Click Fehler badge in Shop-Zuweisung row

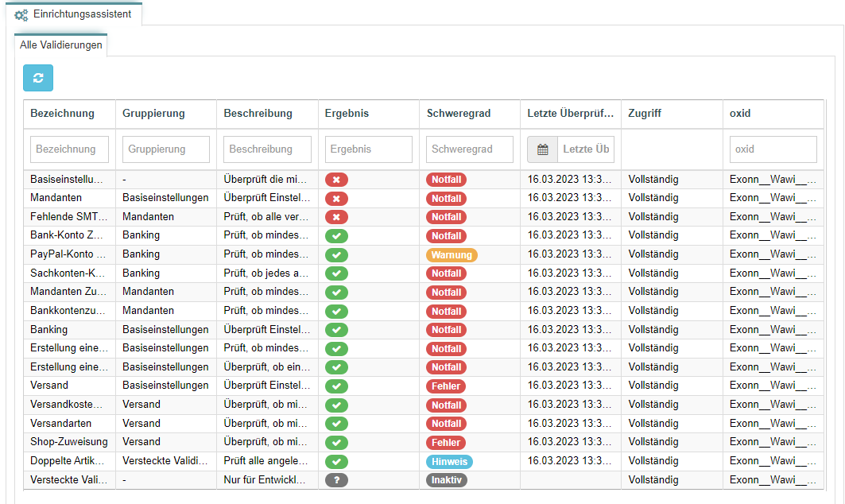[446, 443]
